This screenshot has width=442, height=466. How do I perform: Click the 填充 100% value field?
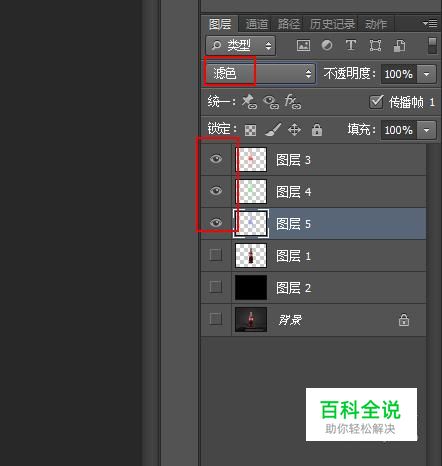click(x=399, y=130)
